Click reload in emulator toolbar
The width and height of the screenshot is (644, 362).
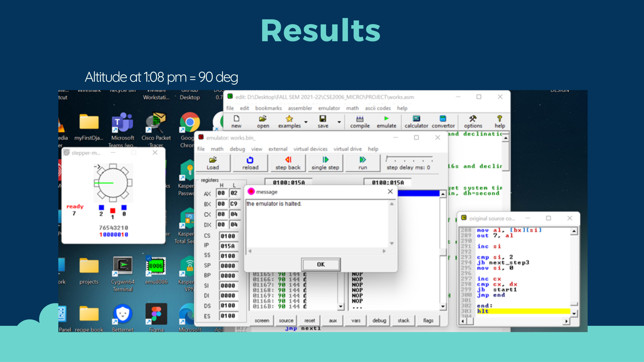pyautogui.click(x=250, y=163)
